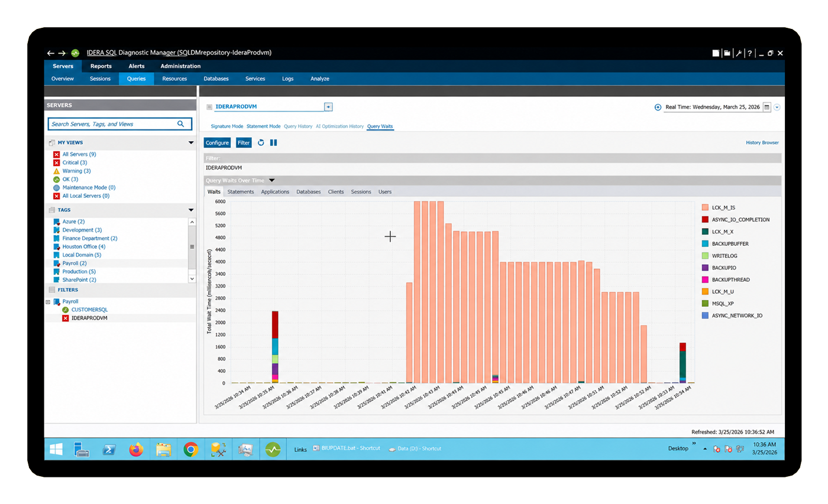Click the ASYNC_IO_COMPLETION legend swatch
Screen dimensions: 828x504
point(705,219)
